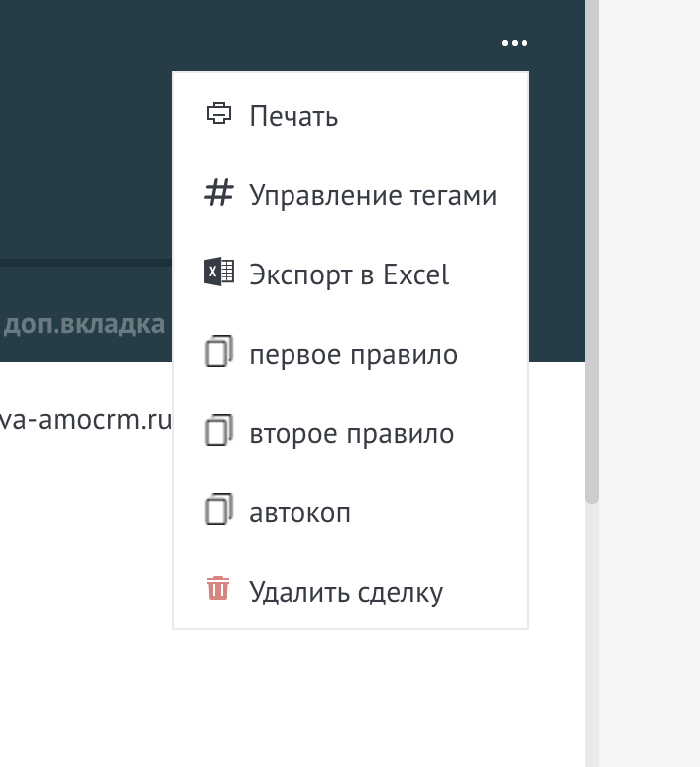Click the copy icon beside первое правило

pyautogui.click(x=218, y=353)
